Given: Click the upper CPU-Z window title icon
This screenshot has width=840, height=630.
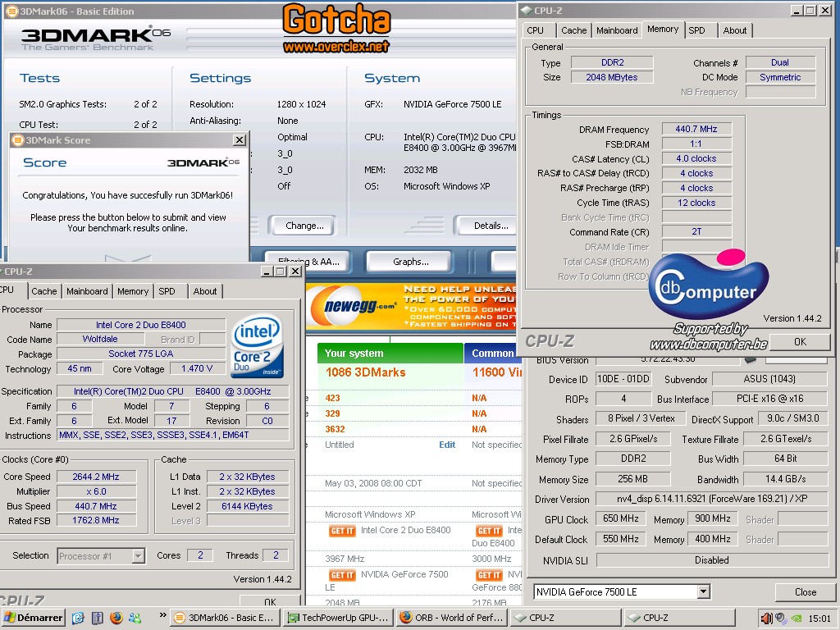Looking at the screenshot, I should click(527, 10).
